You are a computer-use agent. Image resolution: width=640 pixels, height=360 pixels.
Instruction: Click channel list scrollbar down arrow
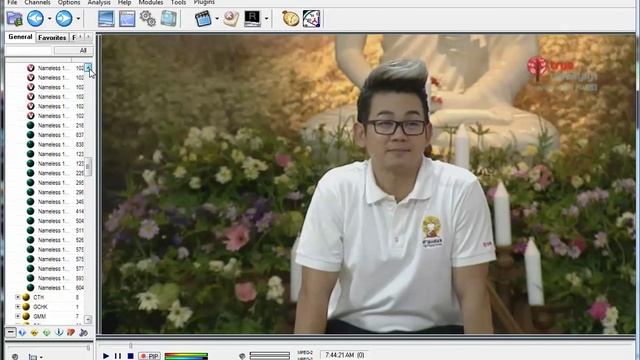(x=88, y=319)
